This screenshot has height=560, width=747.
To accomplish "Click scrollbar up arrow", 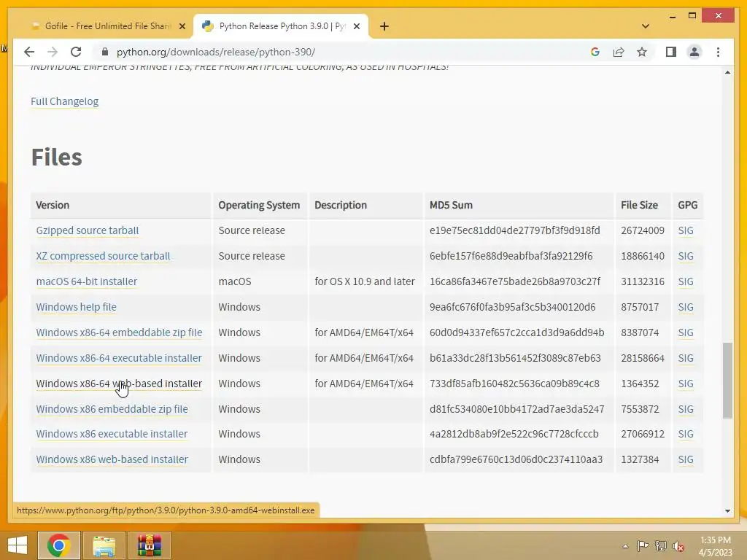I will click(x=727, y=72).
